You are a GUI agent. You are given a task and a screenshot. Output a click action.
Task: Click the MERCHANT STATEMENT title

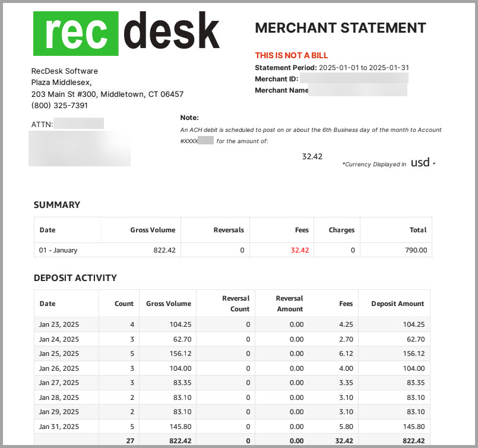coord(340,28)
